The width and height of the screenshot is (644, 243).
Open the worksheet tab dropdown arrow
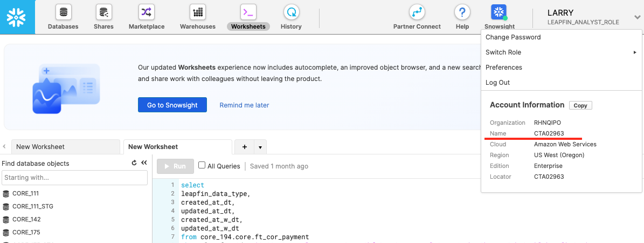[x=260, y=147]
